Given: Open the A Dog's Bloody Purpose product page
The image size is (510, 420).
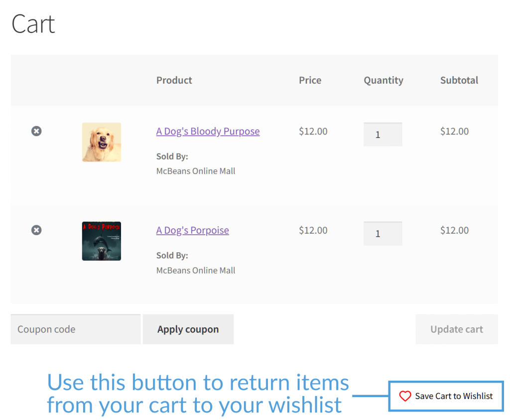Looking at the screenshot, I should coord(208,131).
